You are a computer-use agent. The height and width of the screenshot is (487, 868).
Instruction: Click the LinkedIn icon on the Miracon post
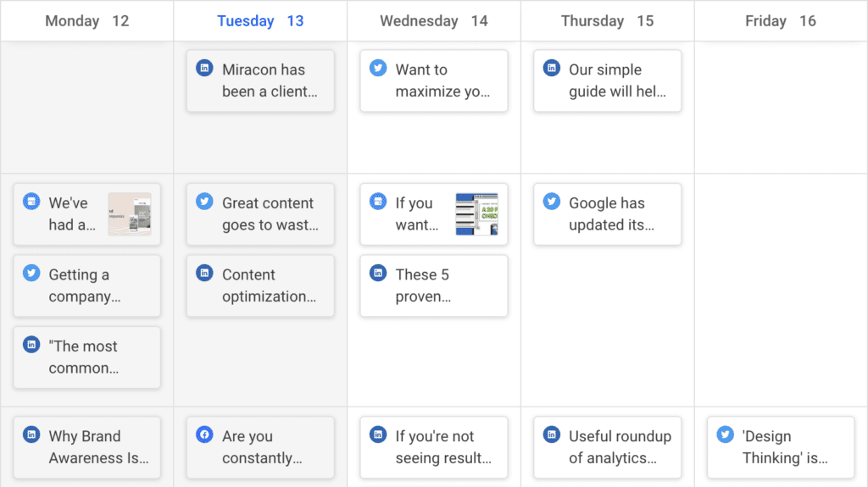204,68
